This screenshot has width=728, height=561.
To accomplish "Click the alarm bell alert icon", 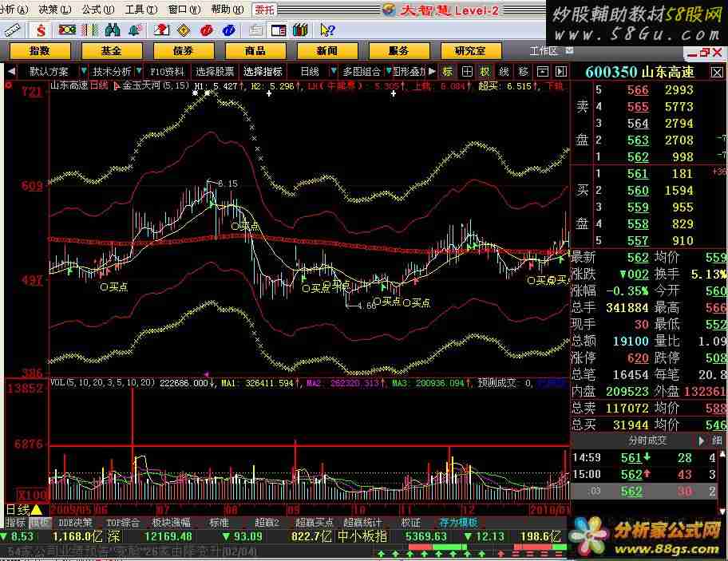I will click(x=135, y=30).
